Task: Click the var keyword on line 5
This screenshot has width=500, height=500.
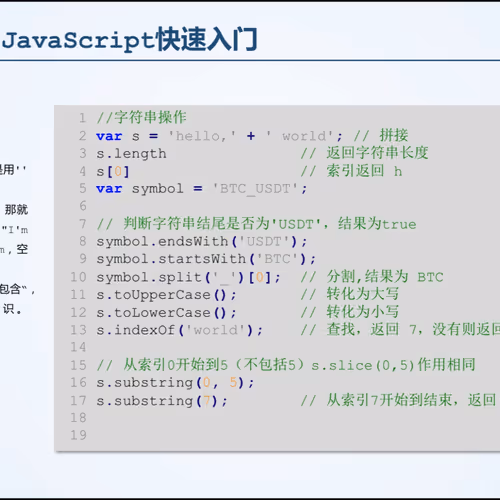Action: pyautogui.click(x=109, y=189)
